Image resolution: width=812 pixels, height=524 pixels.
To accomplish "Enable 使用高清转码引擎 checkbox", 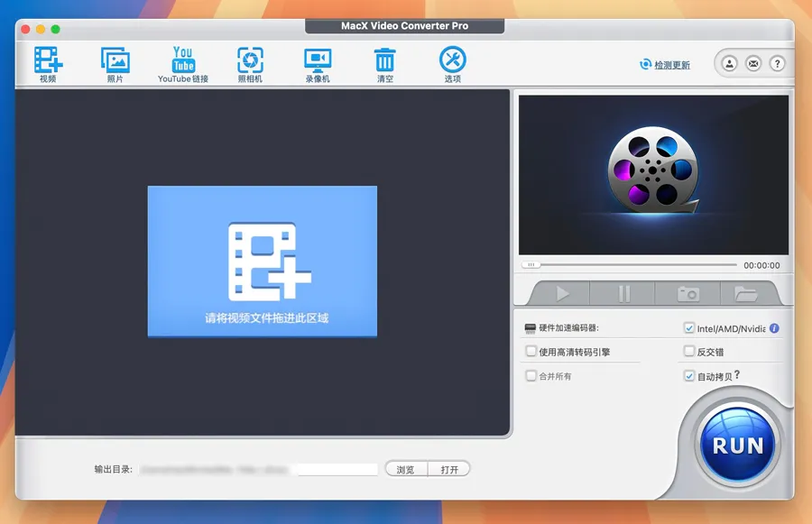I will coord(531,352).
